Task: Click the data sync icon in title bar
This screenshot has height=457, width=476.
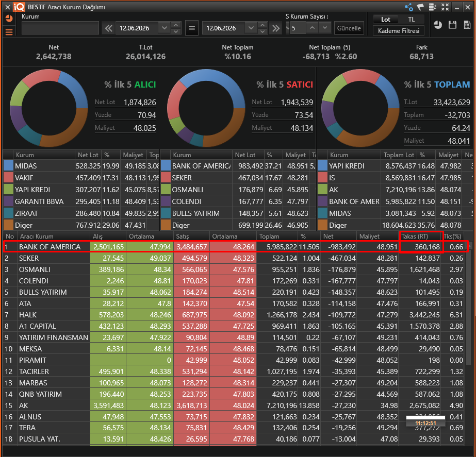Action: [x=433, y=7]
